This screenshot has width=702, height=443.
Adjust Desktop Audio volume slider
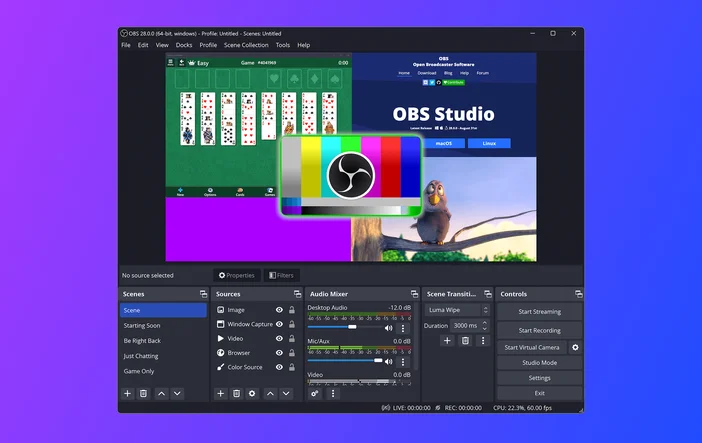pos(345,327)
